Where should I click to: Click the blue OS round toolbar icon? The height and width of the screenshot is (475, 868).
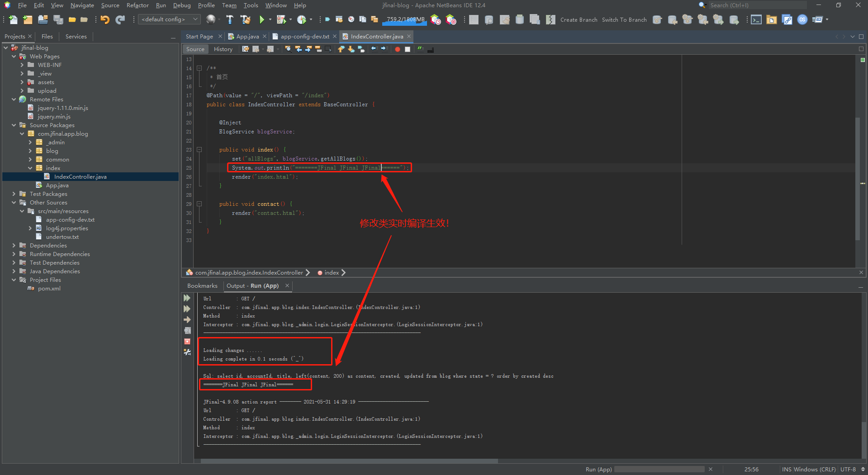click(x=802, y=19)
